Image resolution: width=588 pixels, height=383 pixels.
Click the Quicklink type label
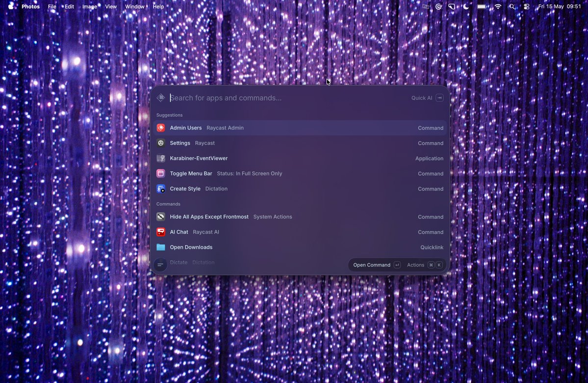(x=432, y=247)
